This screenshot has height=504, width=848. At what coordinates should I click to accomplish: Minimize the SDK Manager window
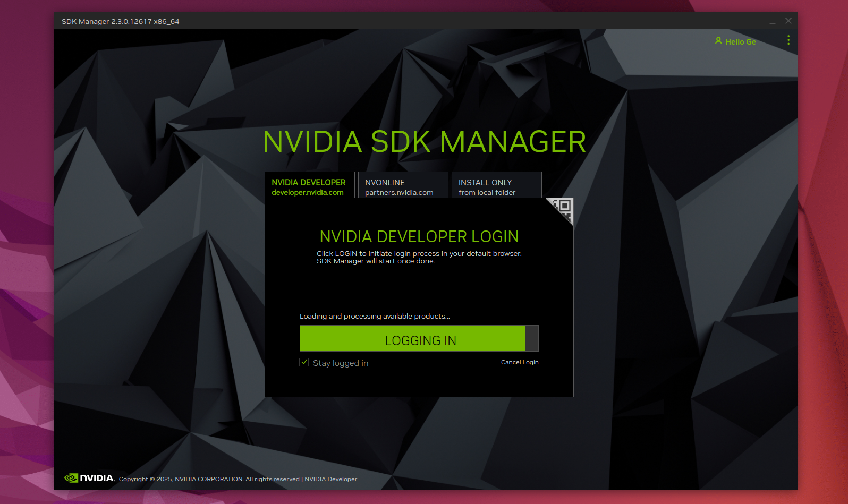pyautogui.click(x=773, y=22)
